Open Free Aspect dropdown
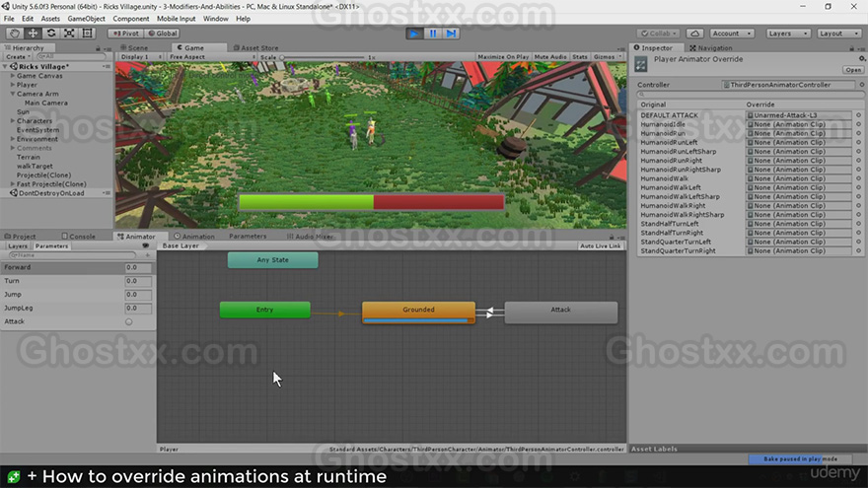Image resolution: width=868 pixels, height=488 pixels. 212,57
